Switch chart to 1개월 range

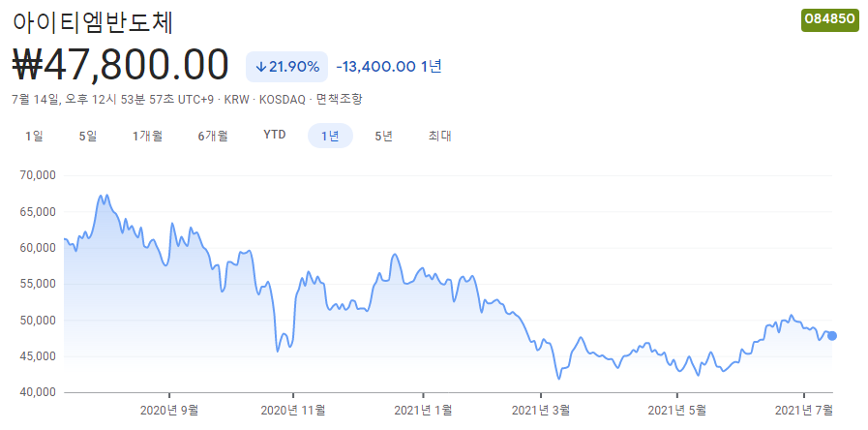[x=147, y=136]
